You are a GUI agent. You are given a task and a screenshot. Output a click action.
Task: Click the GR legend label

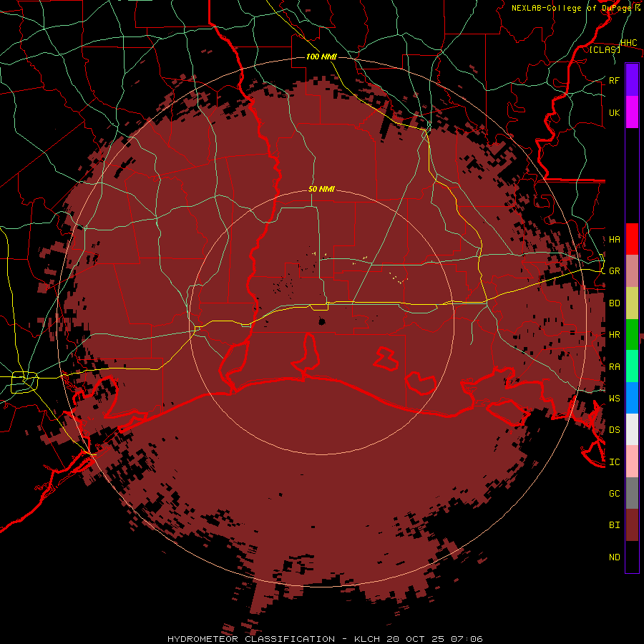[614, 271]
